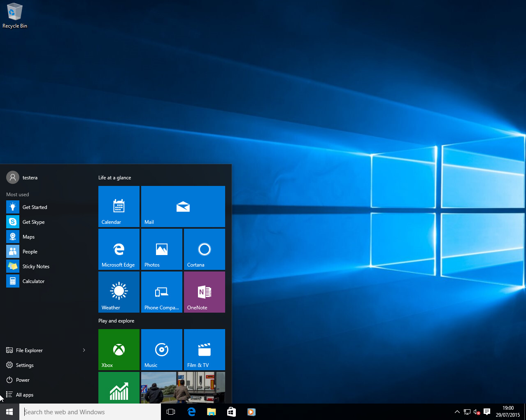Open the Recycle Bin desktop icon
The image size is (526, 420).
(x=14, y=16)
